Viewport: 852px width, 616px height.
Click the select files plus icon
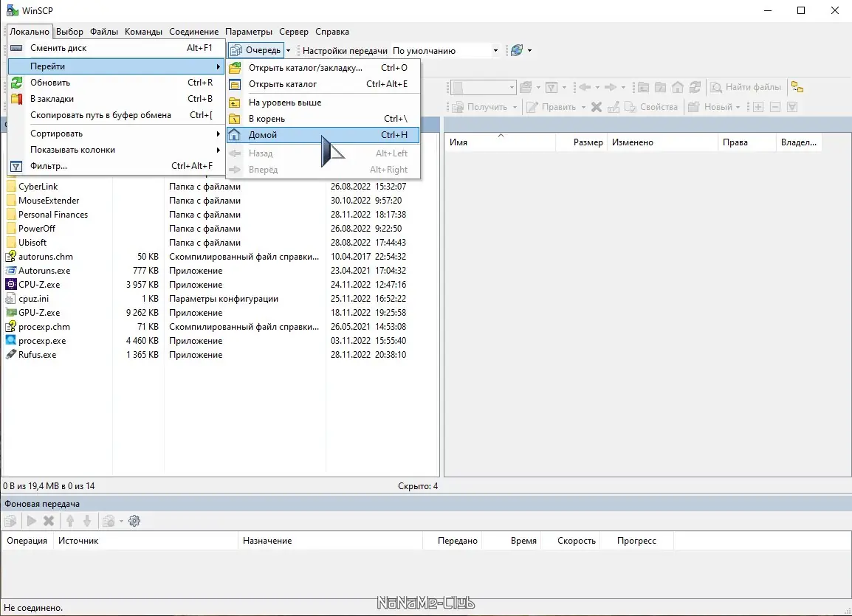758,107
